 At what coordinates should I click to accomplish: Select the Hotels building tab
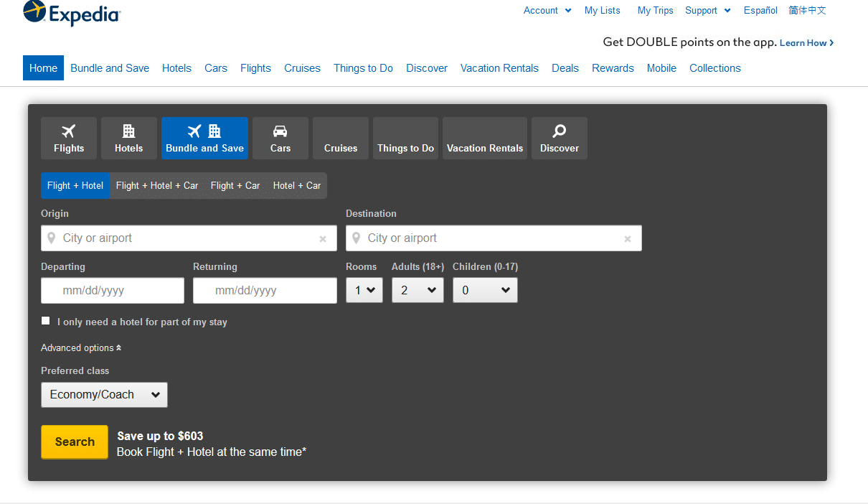[129, 139]
